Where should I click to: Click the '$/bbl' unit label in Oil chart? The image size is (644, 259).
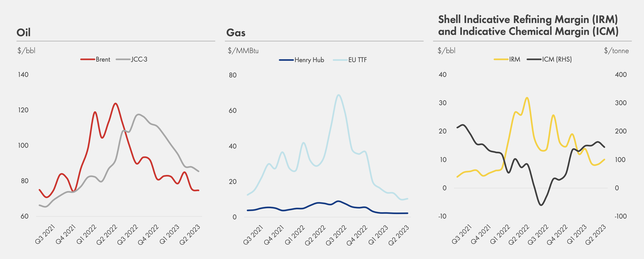(x=26, y=50)
